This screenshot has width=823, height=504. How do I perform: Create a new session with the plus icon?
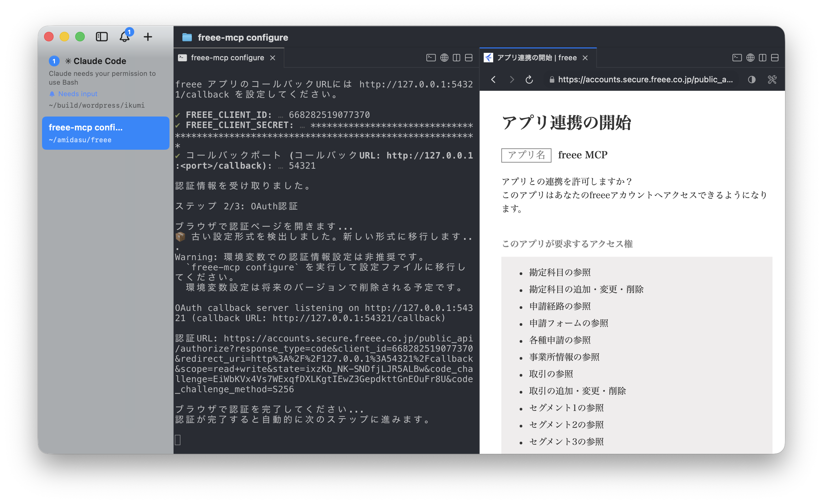click(x=148, y=37)
